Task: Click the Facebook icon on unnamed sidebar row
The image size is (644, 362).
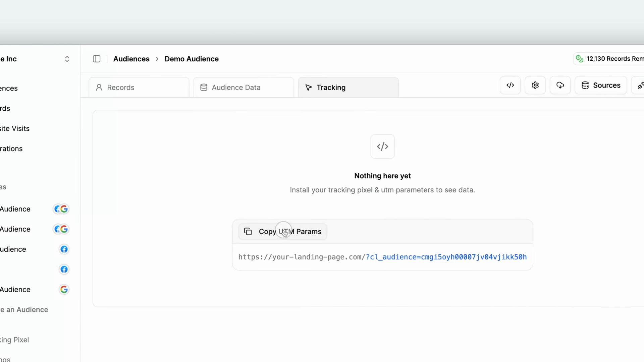Action: coord(64,269)
